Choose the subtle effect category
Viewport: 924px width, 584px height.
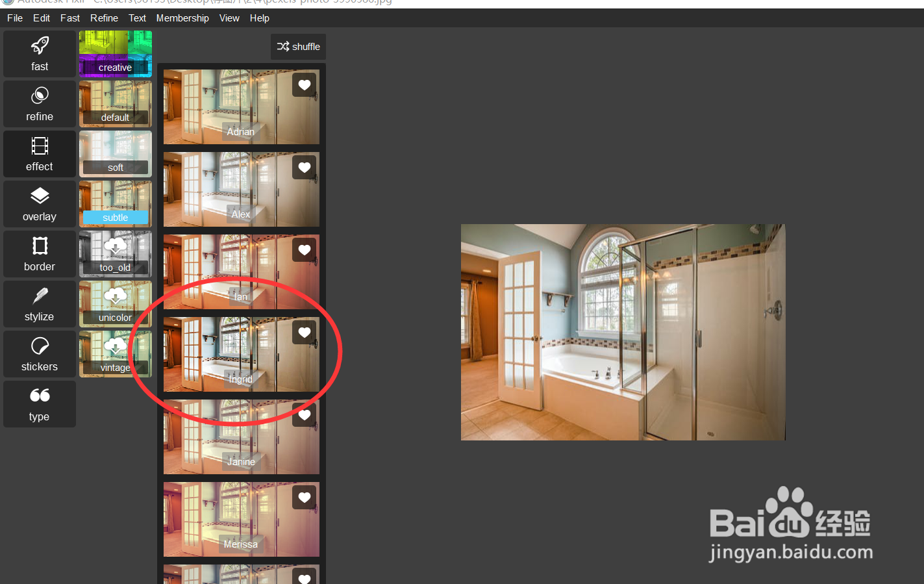point(116,204)
